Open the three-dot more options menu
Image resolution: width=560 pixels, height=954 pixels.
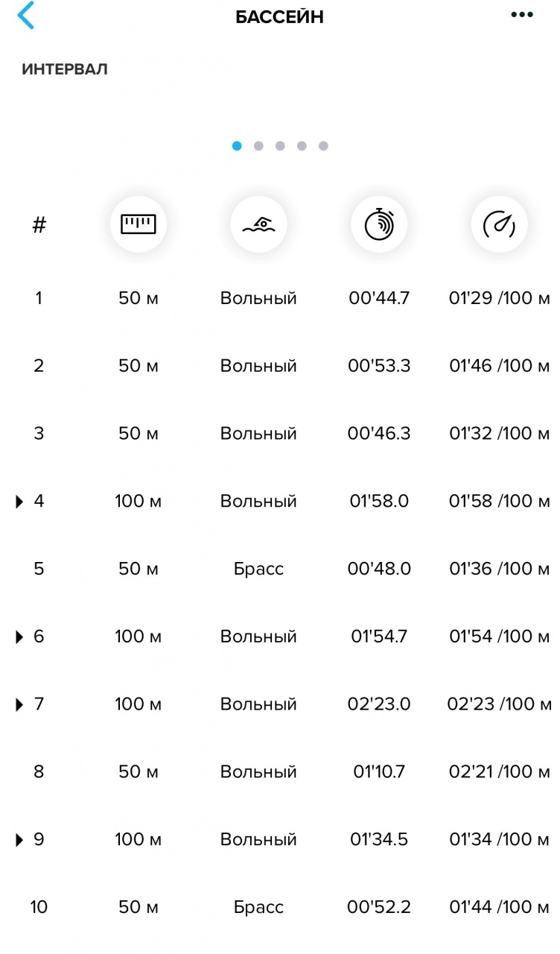[522, 16]
